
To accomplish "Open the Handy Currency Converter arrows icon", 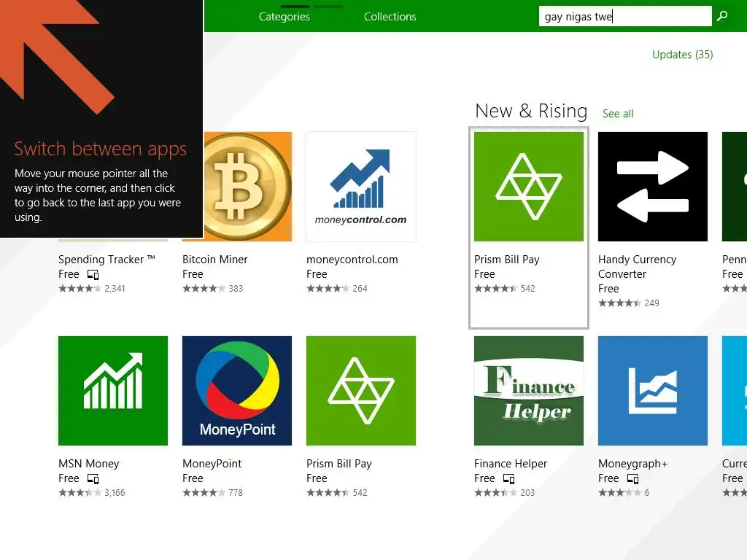I will tap(653, 187).
